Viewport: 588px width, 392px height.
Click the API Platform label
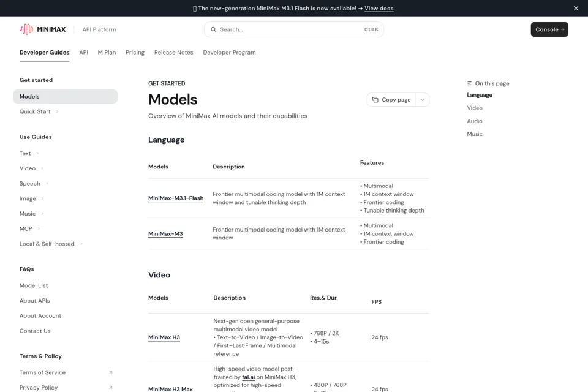(99, 29)
